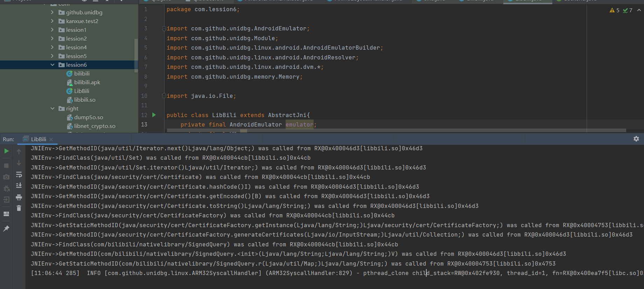Click 'AbstractJni' in class declaration
This screenshot has width=644, height=289.
pyautogui.click(x=287, y=115)
